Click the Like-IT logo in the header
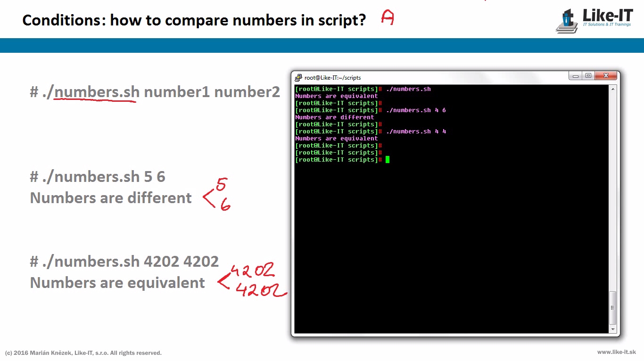 click(594, 20)
